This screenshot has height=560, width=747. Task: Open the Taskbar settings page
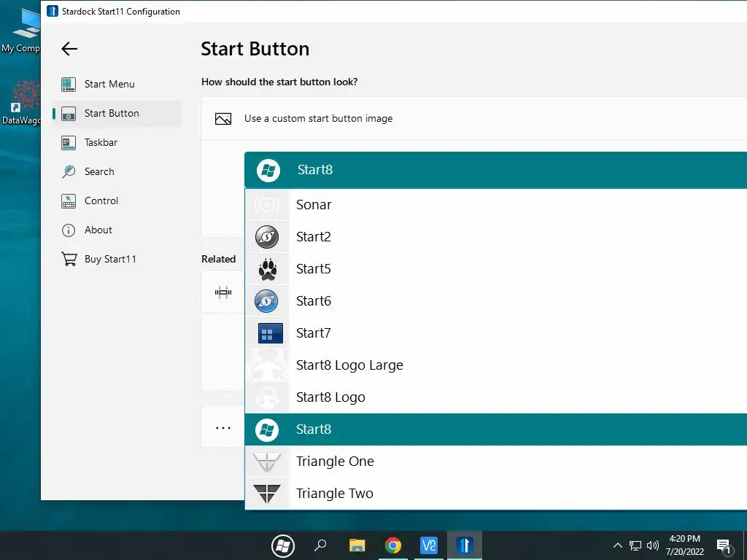(117, 142)
